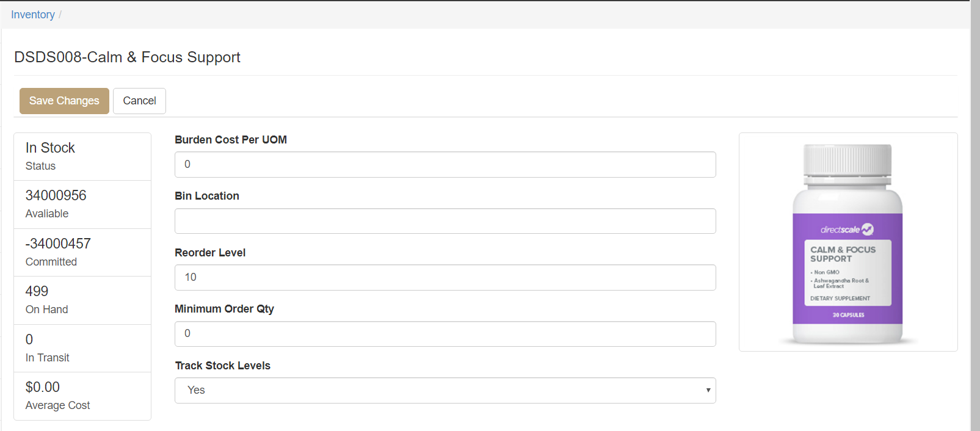This screenshot has height=431, width=980.
Task: Select the -34000457 Committed stat
Action: pos(82,252)
